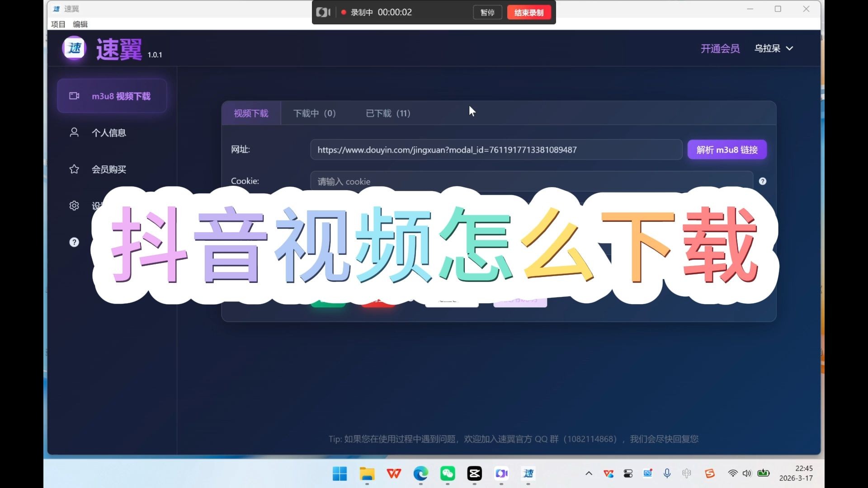Click the help icon at sidebar bottom
The width and height of the screenshot is (868, 488).
click(74, 242)
